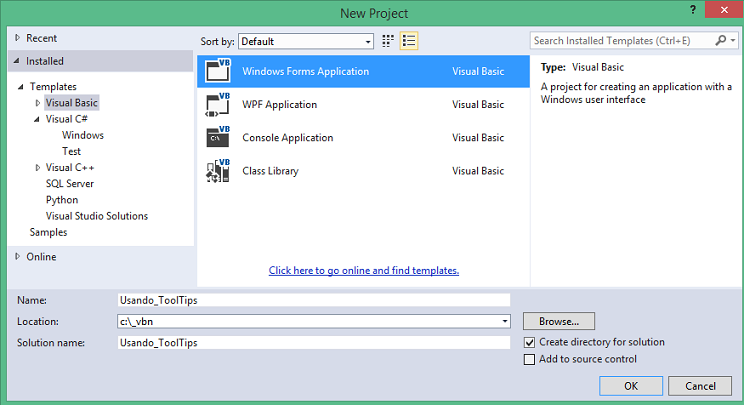Select Windows under Visual C#
744x405 pixels.
point(83,135)
